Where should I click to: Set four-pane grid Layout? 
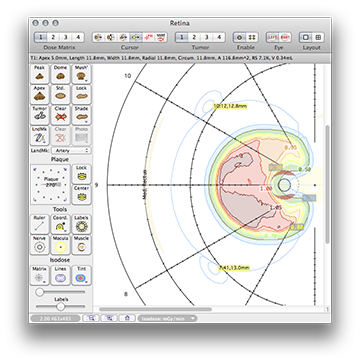(318, 37)
